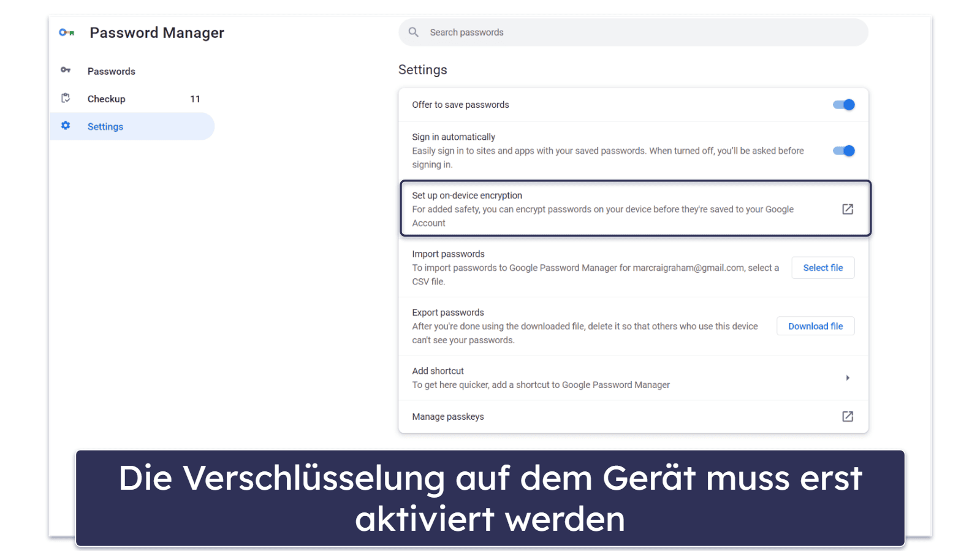Click the Password Manager title text
Image resolution: width=980 pixels, height=551 pixels.
tap(157, 32)
